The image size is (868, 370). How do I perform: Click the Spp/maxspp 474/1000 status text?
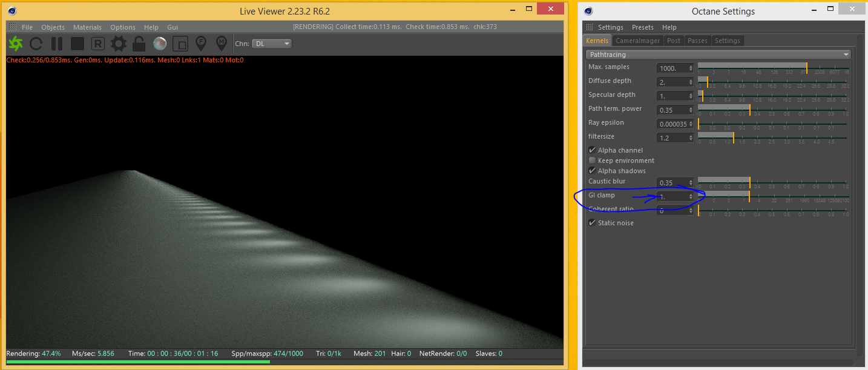[x=268, y=353]
